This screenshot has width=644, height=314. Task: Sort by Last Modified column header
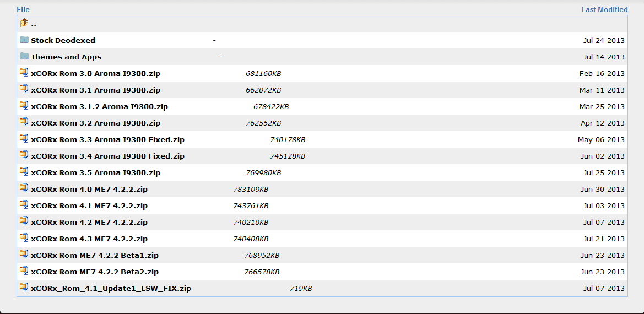[604, 9]
